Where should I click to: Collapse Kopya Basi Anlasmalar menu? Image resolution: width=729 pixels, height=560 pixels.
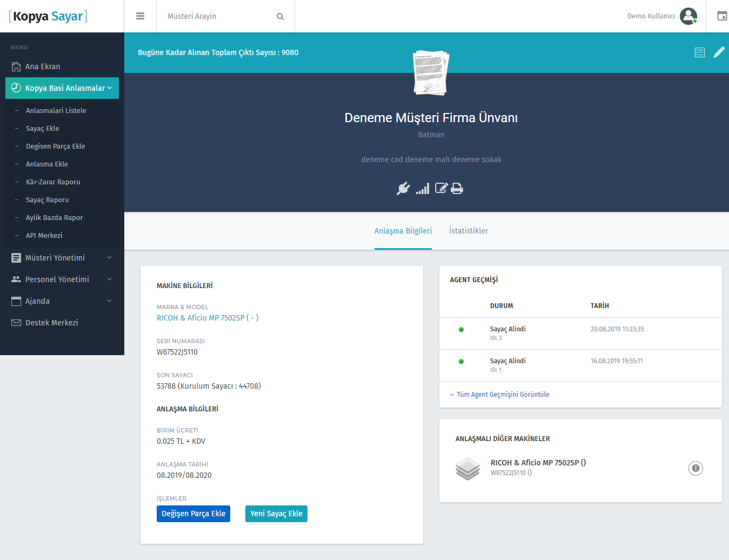click(x=62, y=88)
